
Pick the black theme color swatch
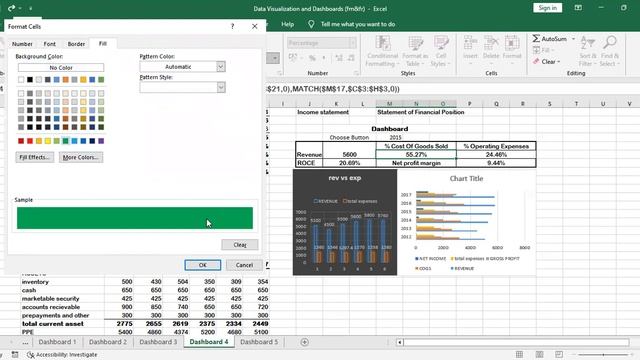30,80
